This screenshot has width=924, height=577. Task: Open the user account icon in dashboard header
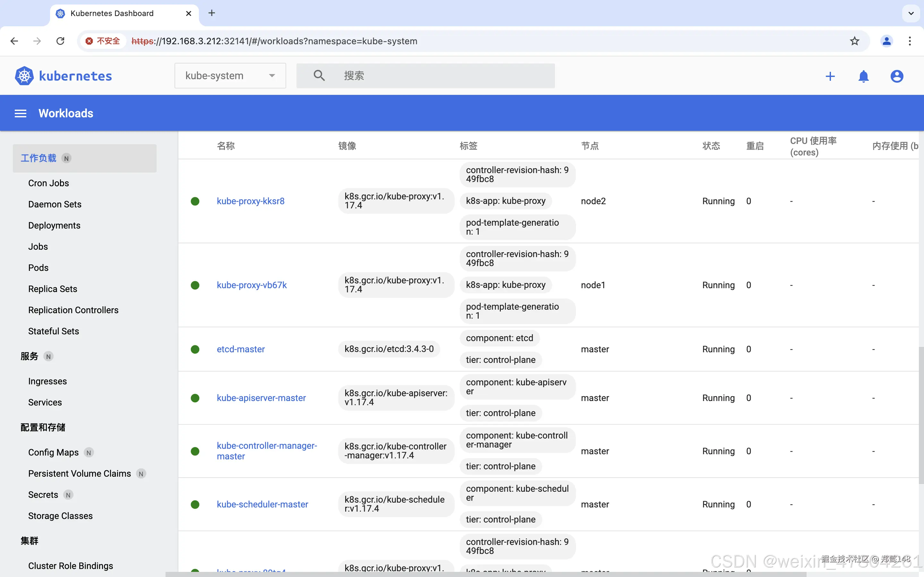click(x=896, y=76)
